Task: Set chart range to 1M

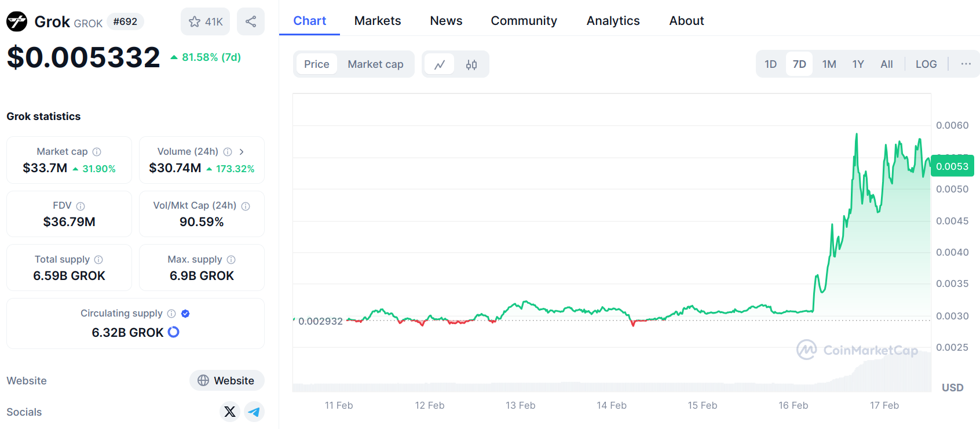Action: [x=829, y=64]
